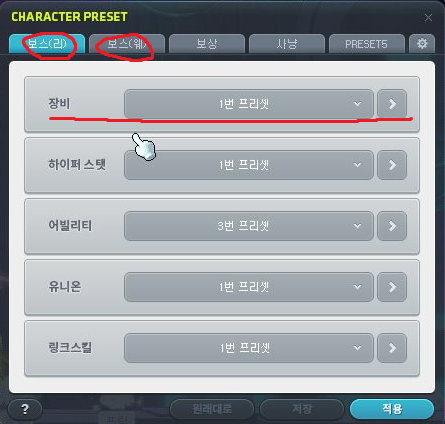
Task: Click arrow button next to 링크스킬 preset
Action: click(x=392, y=348)
